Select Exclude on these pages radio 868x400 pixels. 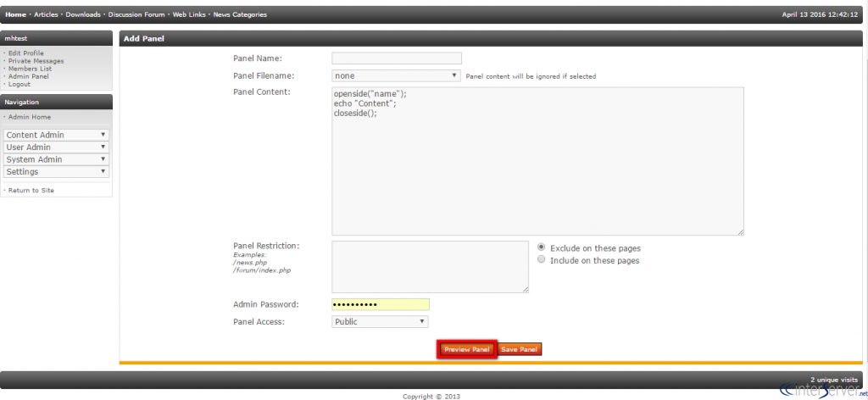click(542, 247)
